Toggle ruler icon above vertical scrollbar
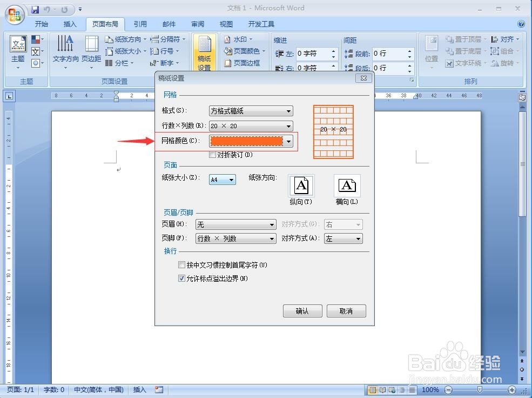This screenshot has height=398, width=532. [522, 97]
